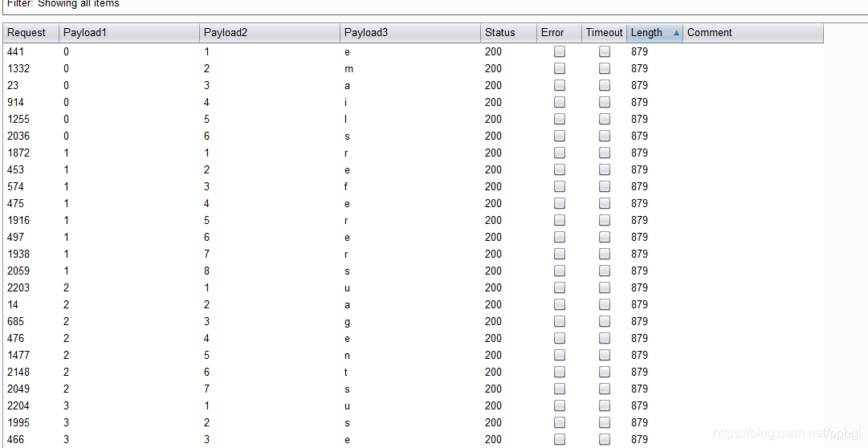The image size is (868, 448).
Task: Toggle the Length sort arrow indicator
Action: pyautogui.click(x=676, y=33)
